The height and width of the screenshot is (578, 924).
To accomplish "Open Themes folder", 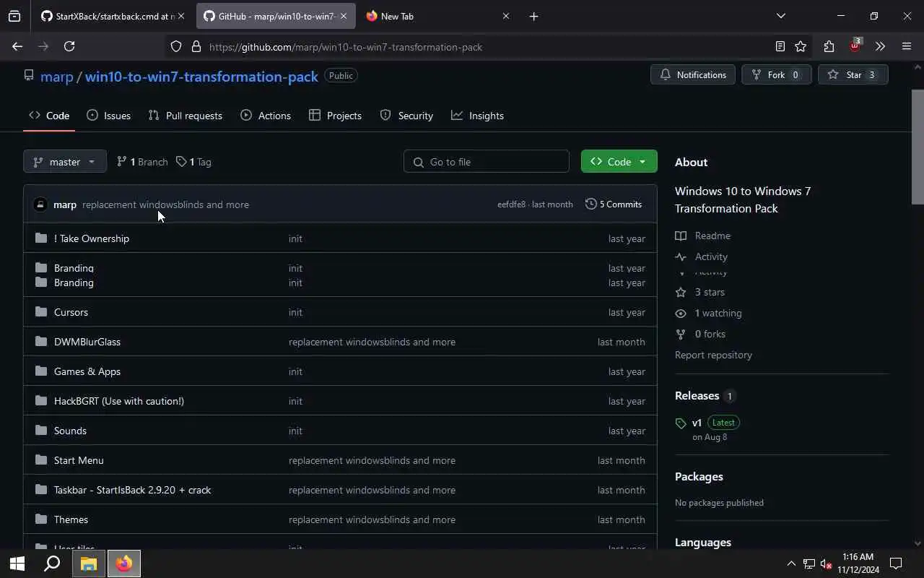I will (x=71, y=519).
